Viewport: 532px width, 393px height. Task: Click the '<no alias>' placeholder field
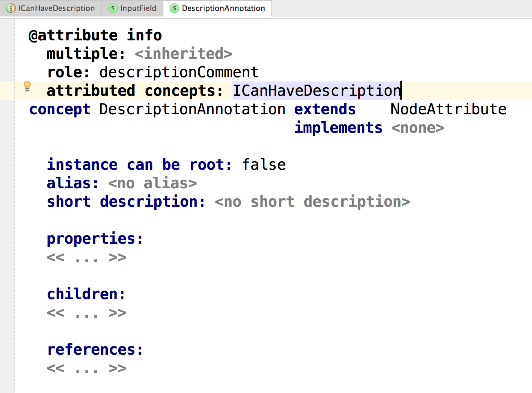pyautogui.click(x=152, y=183)
